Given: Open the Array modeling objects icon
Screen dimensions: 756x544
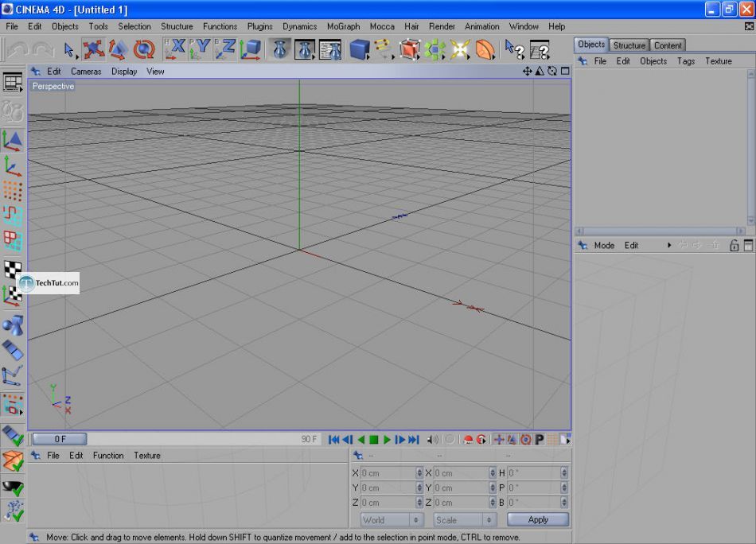Looking at the screenshot, I should click(x=435, y=49).
